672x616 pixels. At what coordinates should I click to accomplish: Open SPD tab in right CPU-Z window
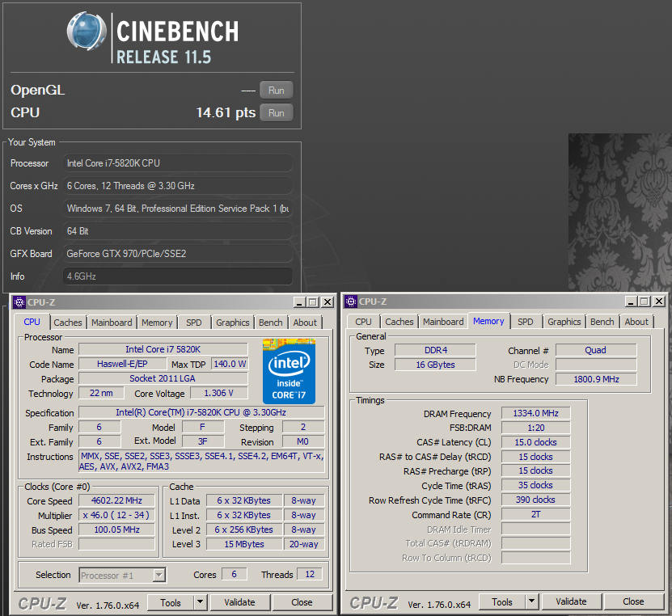[526, 322]
